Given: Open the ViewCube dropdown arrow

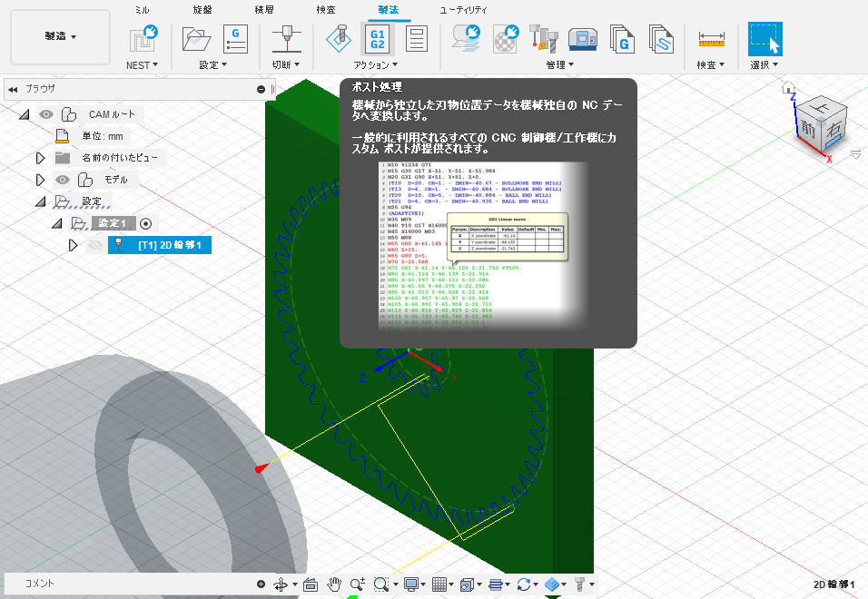Looking at the screenshot, I should click(x=856, y=153).
